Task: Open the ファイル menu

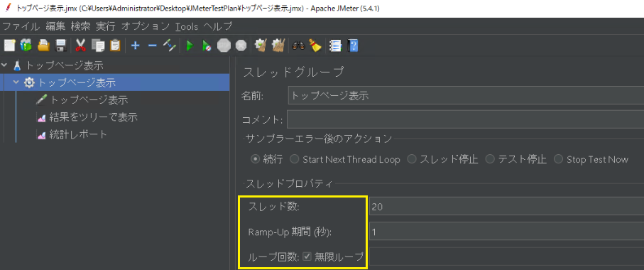Action: (21, 27)
